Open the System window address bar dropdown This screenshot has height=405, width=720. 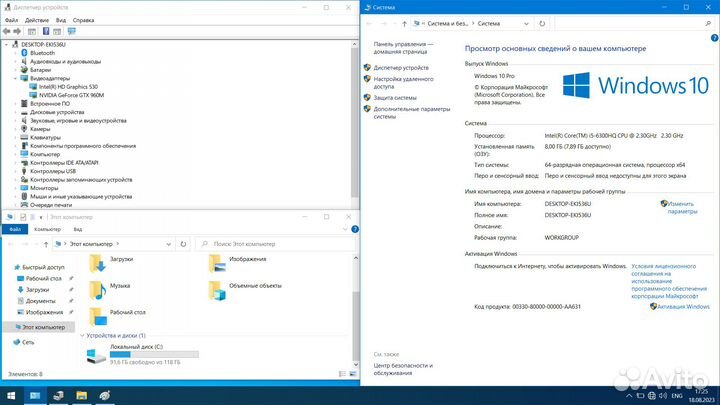pyautogui.click(x=526, y=24)
